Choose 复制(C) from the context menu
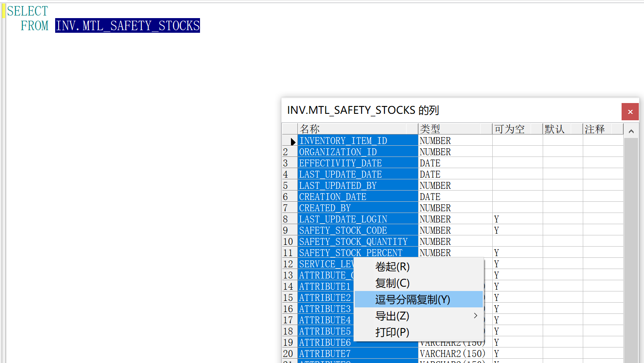The image size is (644, 363). (x=392, y=283)
